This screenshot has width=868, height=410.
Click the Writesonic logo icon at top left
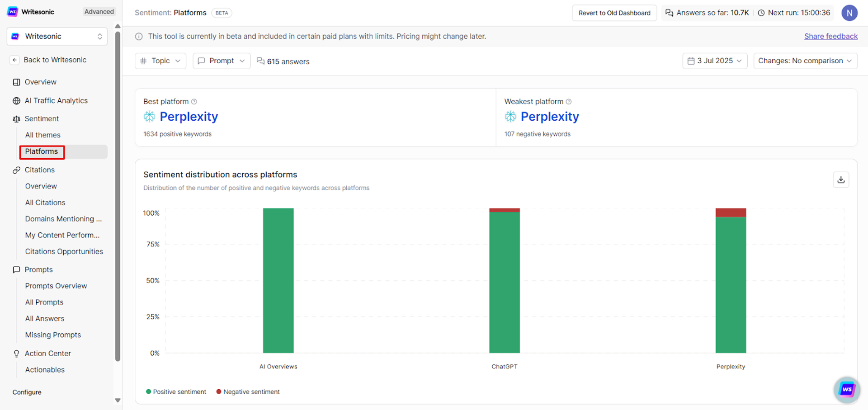[x=13, y=12]
